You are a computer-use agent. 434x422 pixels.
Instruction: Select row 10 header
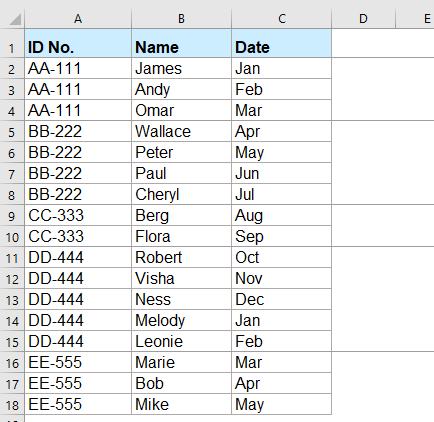tap(12, 236)
